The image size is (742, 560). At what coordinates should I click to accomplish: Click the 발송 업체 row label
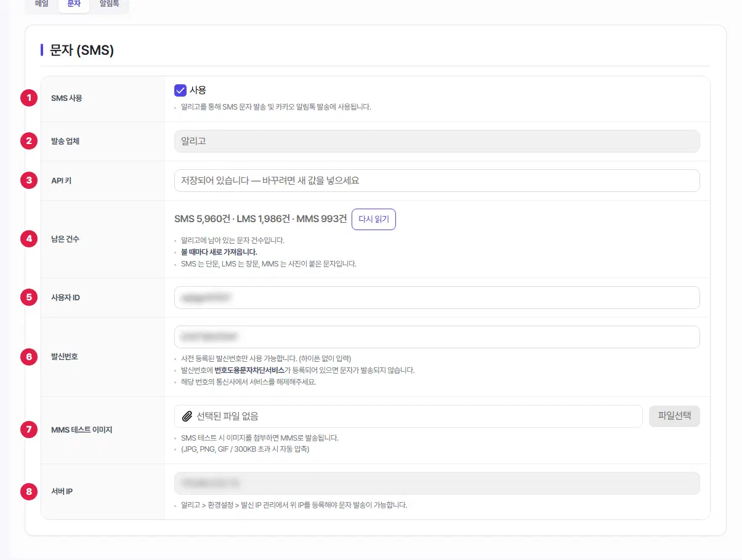pyautogui.click(x=65, y=141)
